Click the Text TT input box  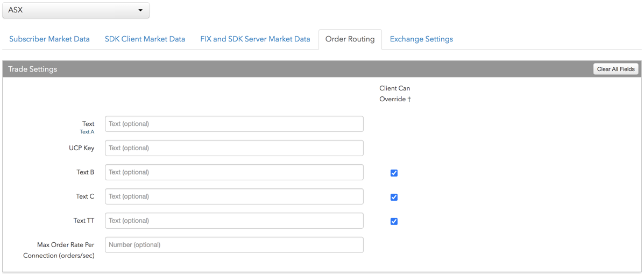coord(234,221)
